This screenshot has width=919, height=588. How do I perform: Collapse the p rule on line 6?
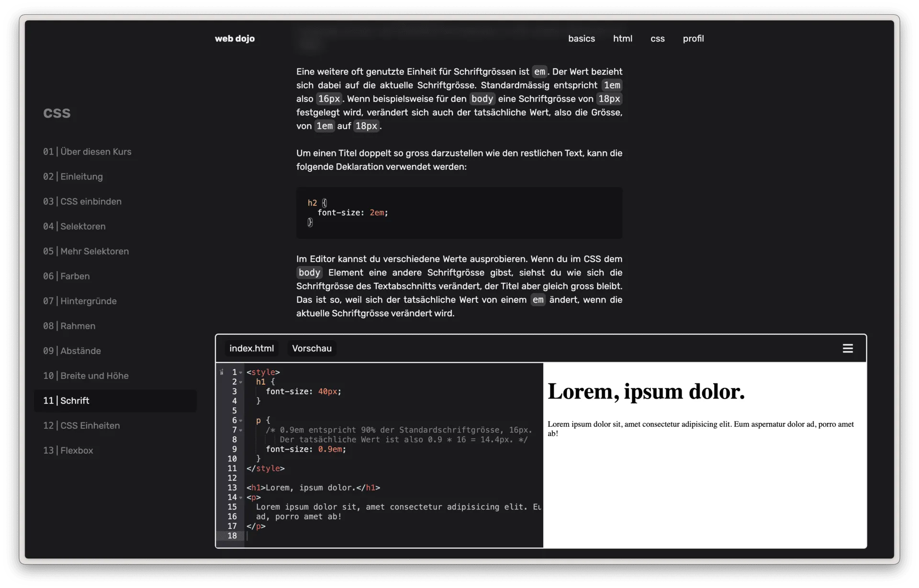241,420
